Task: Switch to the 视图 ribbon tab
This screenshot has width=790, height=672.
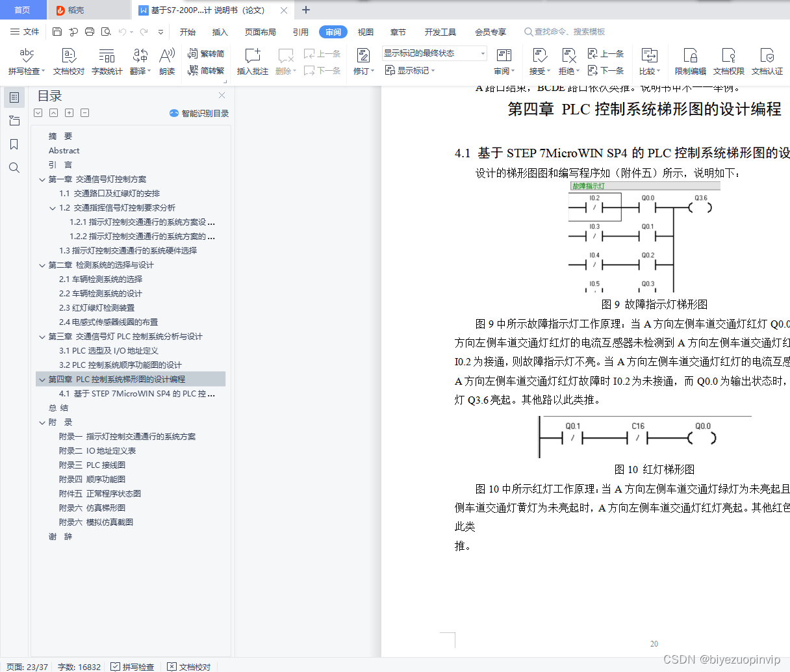Action: click(x=365, y=31)
